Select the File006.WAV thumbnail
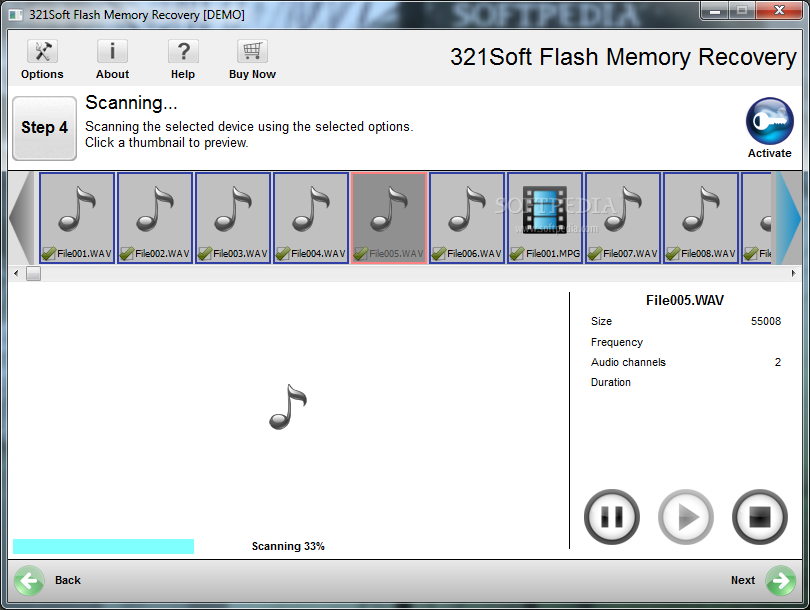Screen dimensions: 810x610 click(467, 218)
